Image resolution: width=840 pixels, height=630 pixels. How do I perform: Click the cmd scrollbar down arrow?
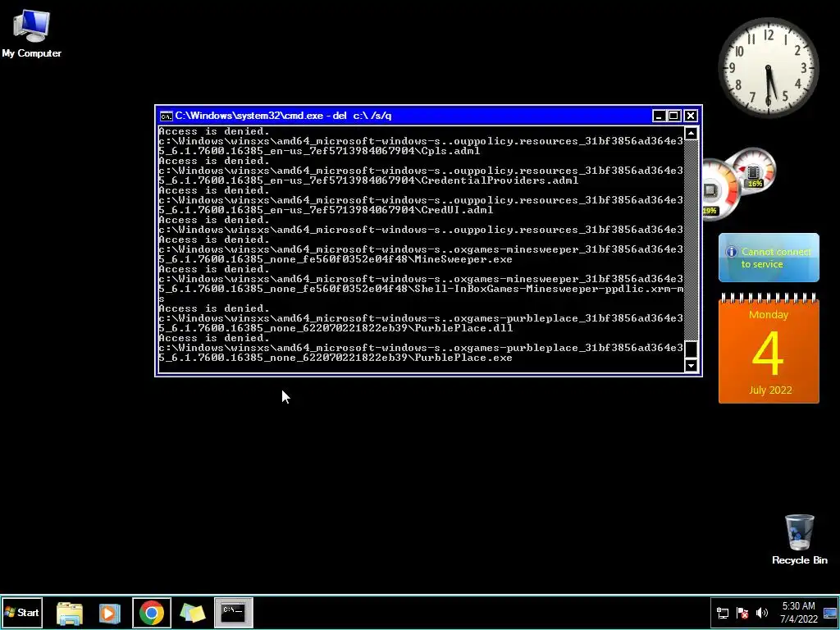(691, 365)
